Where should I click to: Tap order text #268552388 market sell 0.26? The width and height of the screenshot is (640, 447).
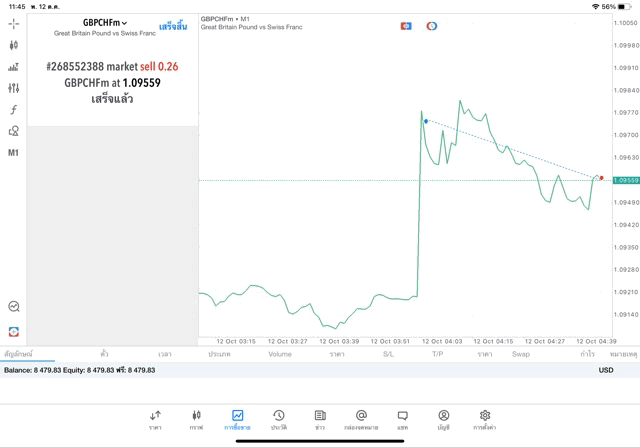pos(112,67)
